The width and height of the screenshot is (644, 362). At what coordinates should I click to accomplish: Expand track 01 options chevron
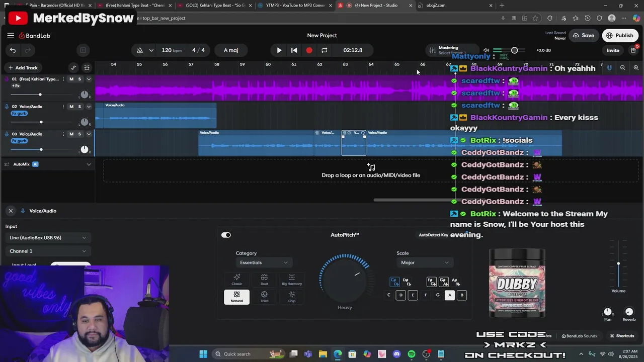click(89, 79)
